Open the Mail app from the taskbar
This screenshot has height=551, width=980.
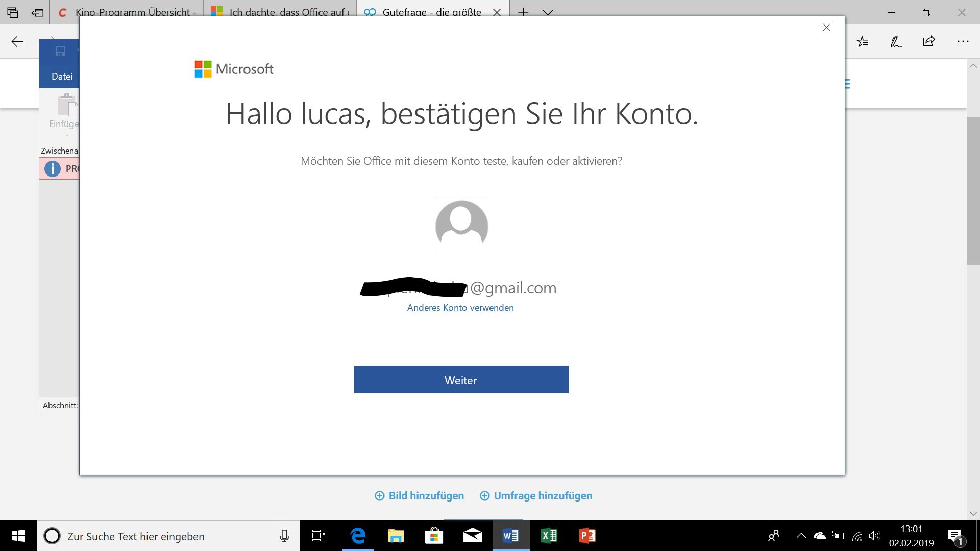point(472,536)
